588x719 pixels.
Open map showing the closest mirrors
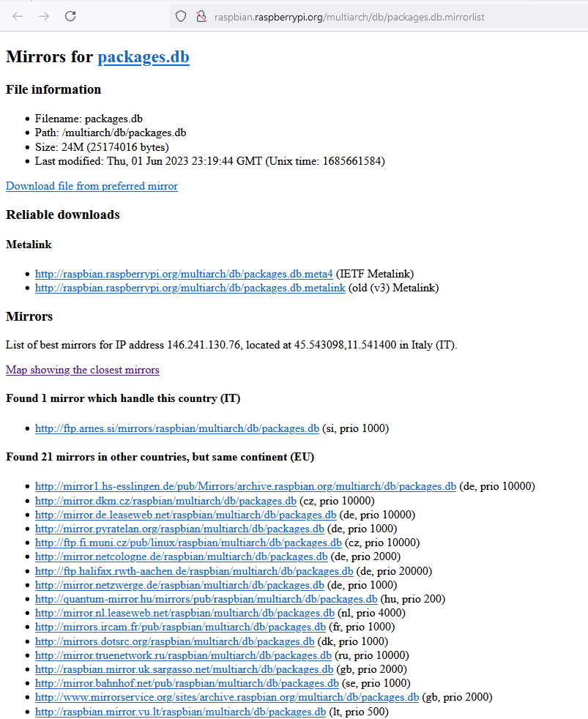point(83,370)
